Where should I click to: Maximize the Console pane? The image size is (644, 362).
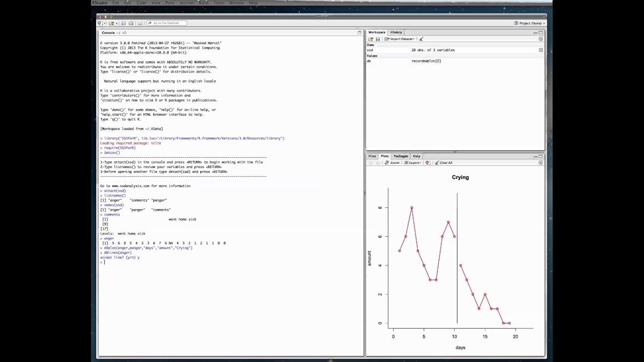click(x=359, y=33)
